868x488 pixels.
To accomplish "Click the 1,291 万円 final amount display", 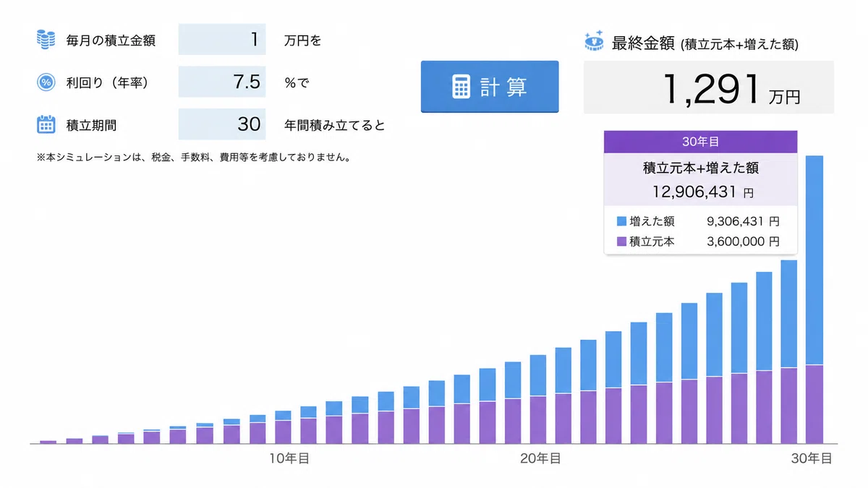I will pos(709,87).
